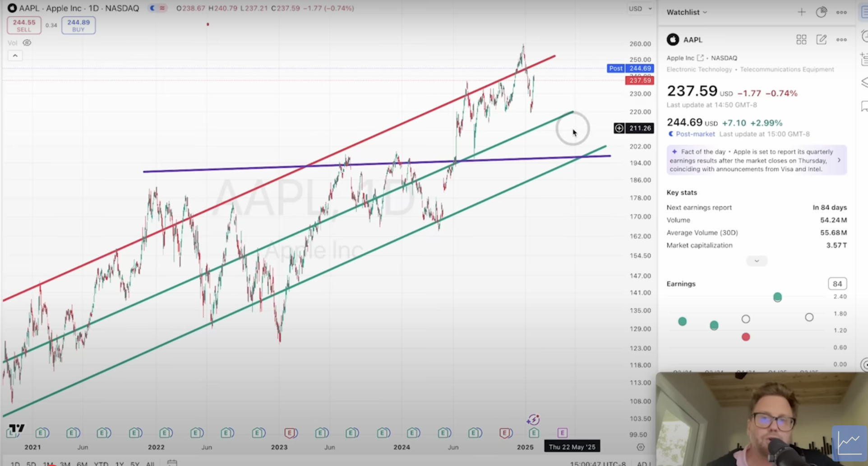Click the pink equals icon beside symbol title

coord(162,8)
